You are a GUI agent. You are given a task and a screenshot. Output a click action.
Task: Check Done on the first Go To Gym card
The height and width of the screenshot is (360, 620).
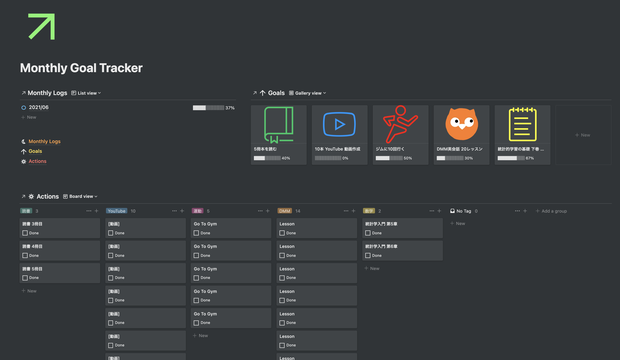(x=196, y=233)
